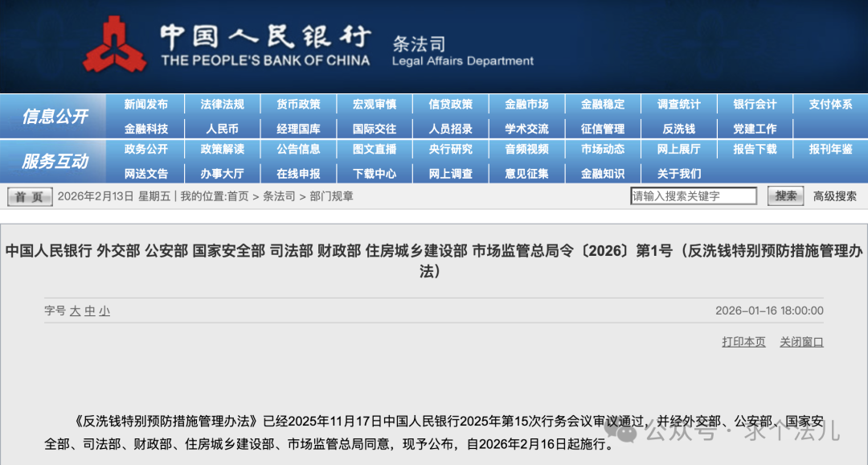Go to 法律法规 section
868x465 pixels.
[x=222, y=105]
